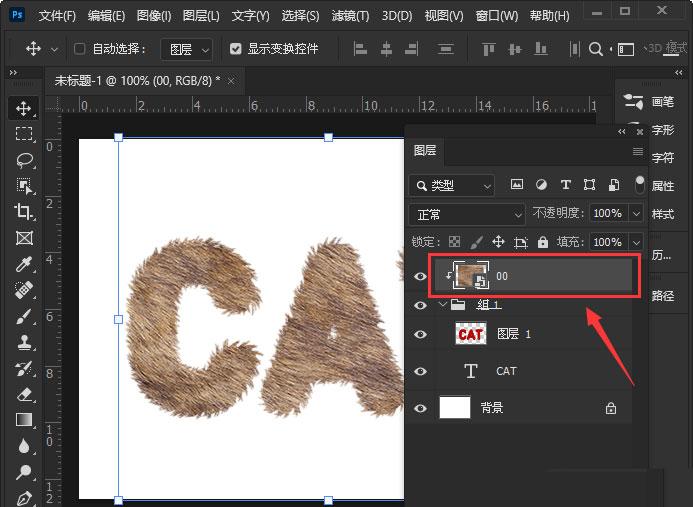Select the Crop tool

pyautogui.click(x=23, y=211)
